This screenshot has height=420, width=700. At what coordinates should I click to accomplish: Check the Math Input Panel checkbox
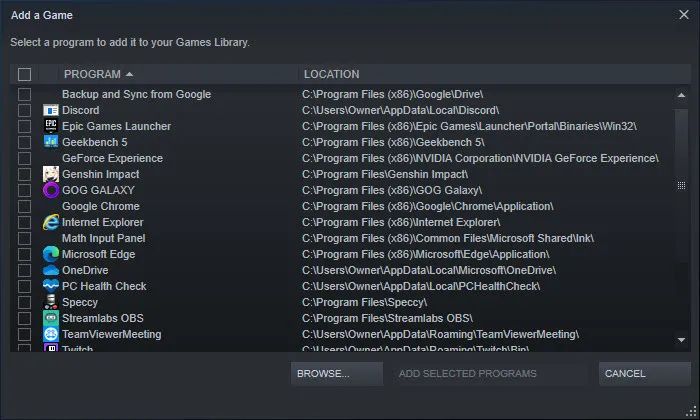[25, 238]
